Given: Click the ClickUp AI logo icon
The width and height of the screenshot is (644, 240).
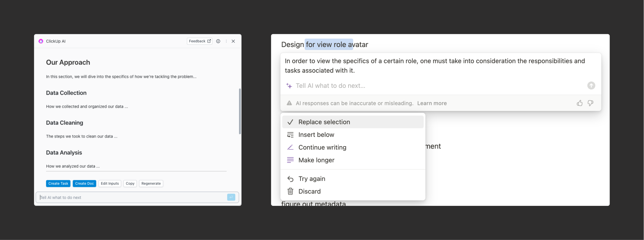Looking at the screenshot, I should click(41, 41).
